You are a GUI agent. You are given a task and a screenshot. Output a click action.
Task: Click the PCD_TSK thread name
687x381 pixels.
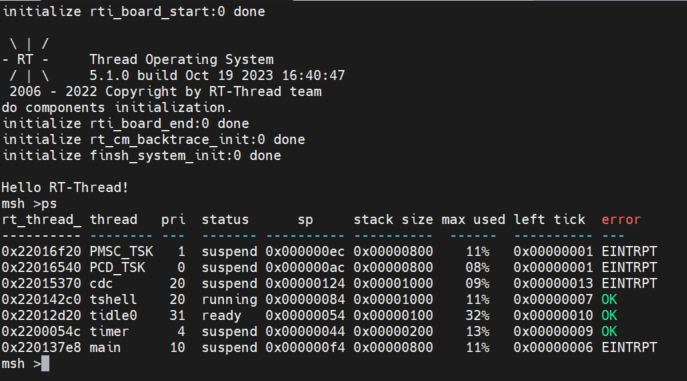tap(117, 268)
